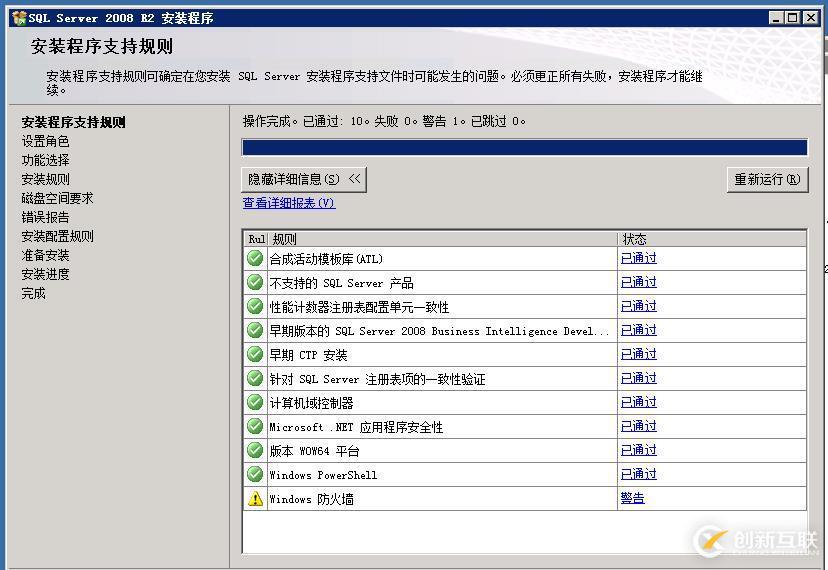Select 安装规则 step in the sidebar

click(45, 180)
